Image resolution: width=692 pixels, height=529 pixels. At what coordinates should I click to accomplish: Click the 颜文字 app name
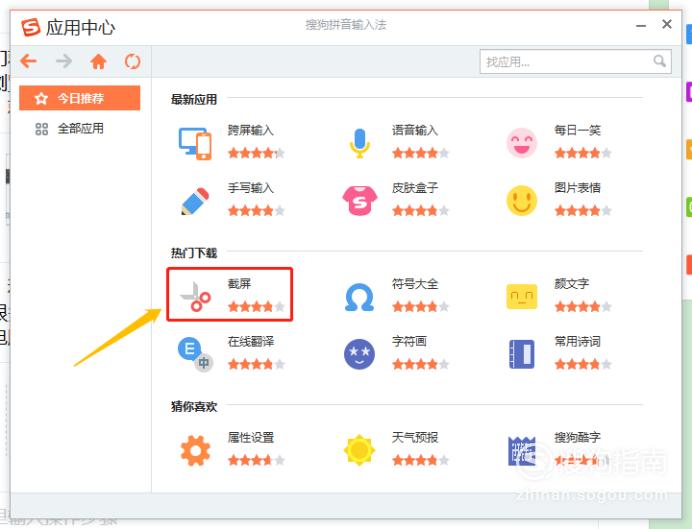coord(572,284)
